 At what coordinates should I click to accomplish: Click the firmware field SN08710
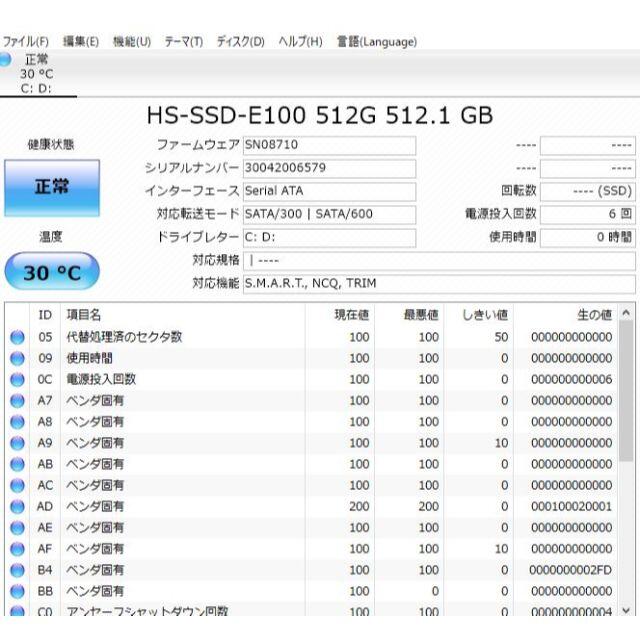pyautogui.click(x=329, y=145)
